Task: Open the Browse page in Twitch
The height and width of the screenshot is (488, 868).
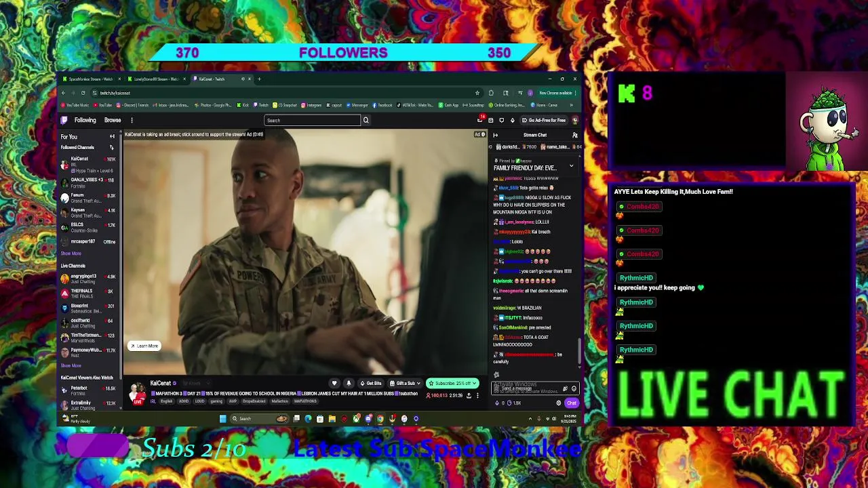Action: [113, 120]
